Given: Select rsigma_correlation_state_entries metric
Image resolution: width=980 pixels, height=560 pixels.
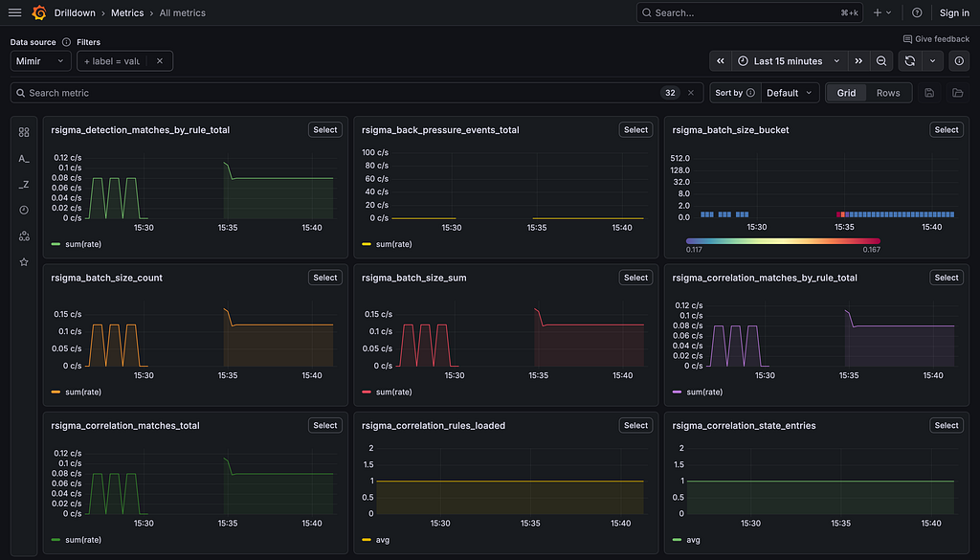Looking at the screenshot, I should [947, 426].
